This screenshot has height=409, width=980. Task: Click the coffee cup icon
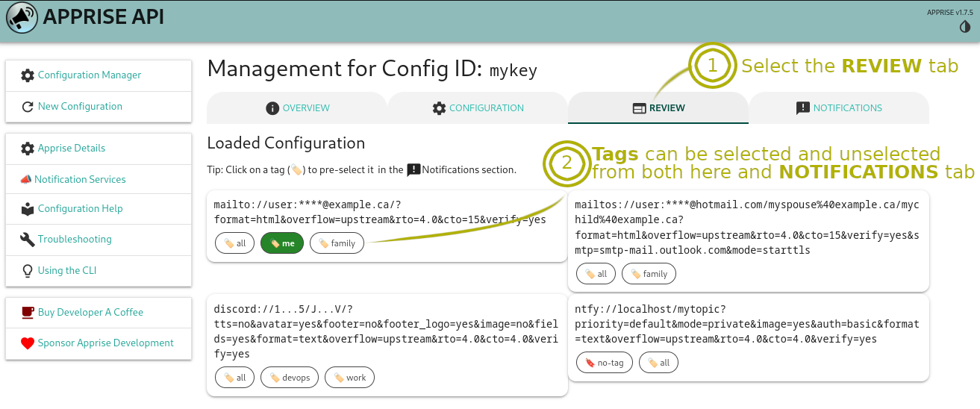28,313
